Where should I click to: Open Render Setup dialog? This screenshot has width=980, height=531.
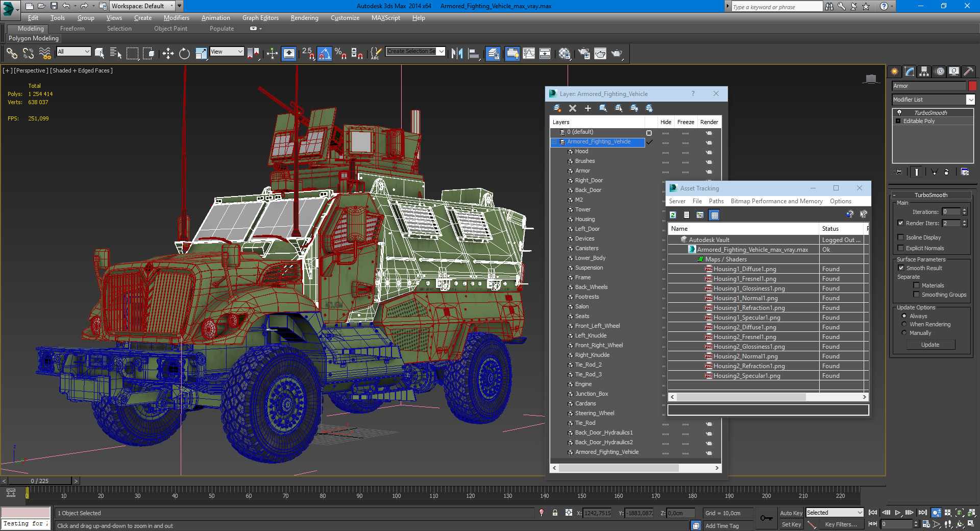(584, 53)
